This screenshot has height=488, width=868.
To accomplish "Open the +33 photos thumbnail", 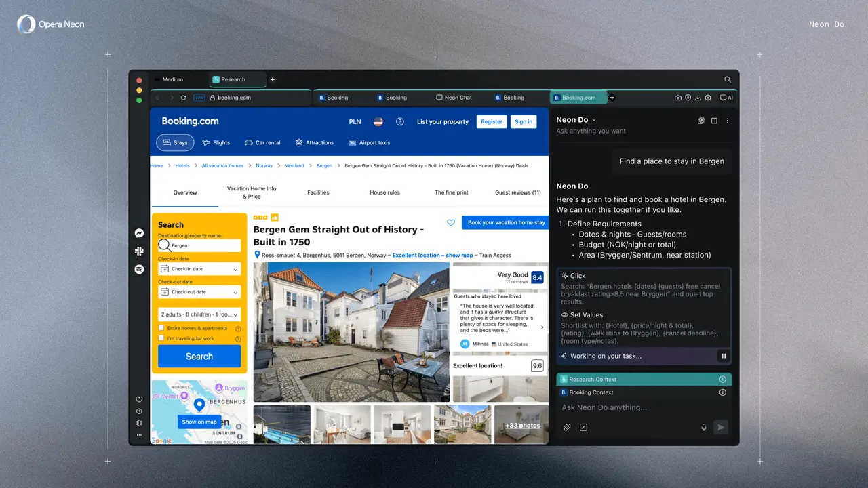I will [x=521, y=425].
